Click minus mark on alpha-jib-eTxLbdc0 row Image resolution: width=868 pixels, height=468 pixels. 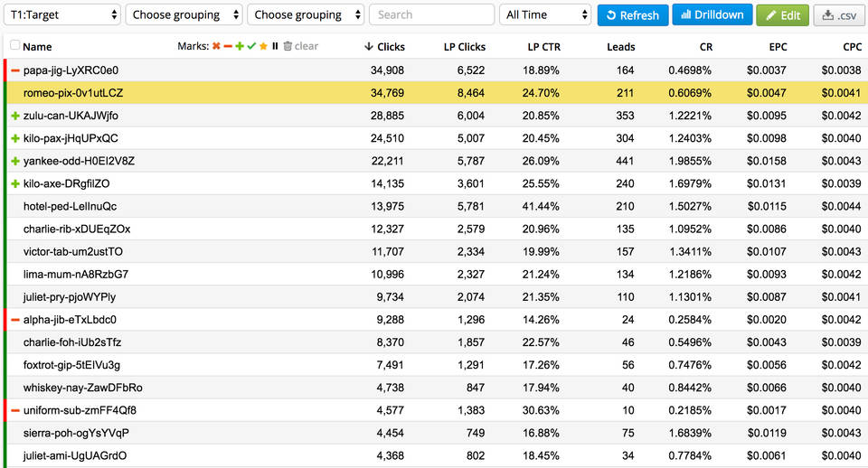(x=14, y=320)
